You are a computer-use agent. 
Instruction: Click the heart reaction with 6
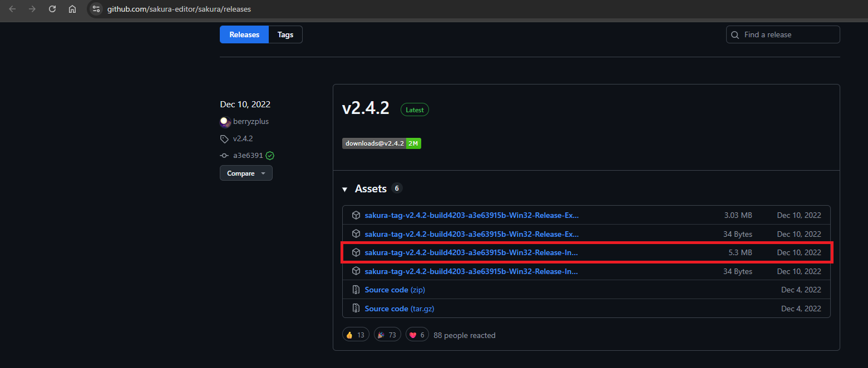click(x=417, y=335)
